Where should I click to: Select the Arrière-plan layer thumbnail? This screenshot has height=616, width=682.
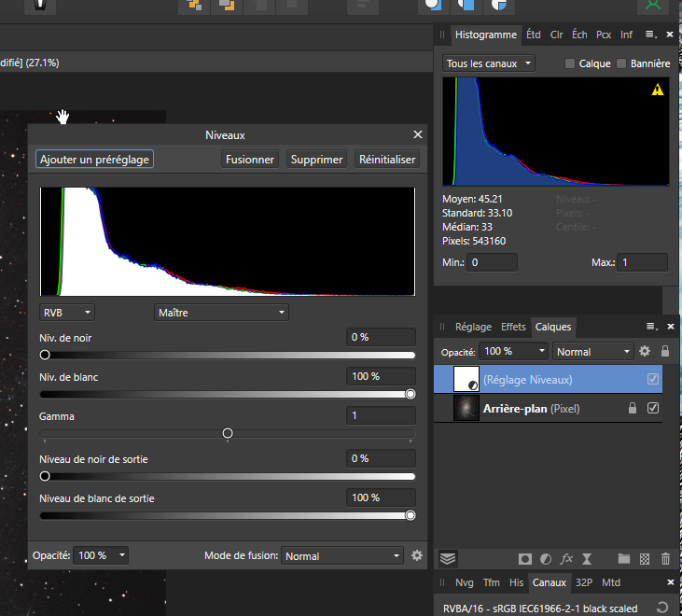466,408
